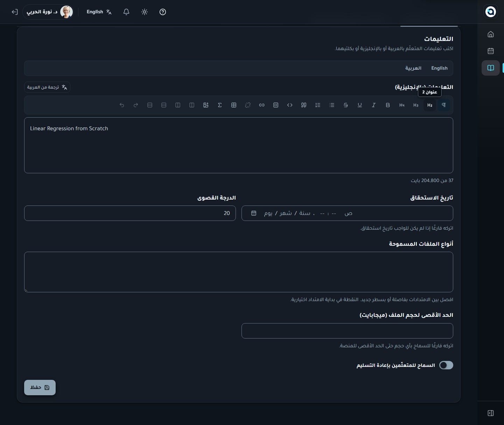Insert a math formula (sigma icon)
The image size is (504, 425).
pos(220,105)
